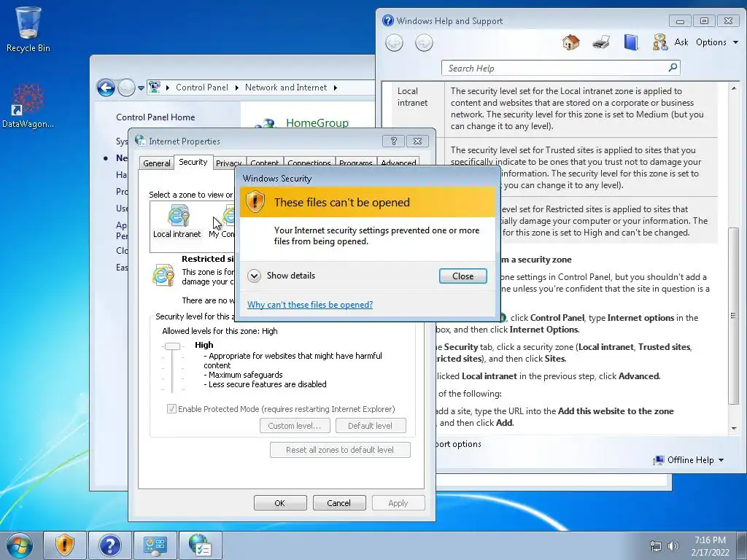Image resolution: width=747 pixels, height=560 pixels.
Task: Click Help window back arrow
Action: (394, 43)
